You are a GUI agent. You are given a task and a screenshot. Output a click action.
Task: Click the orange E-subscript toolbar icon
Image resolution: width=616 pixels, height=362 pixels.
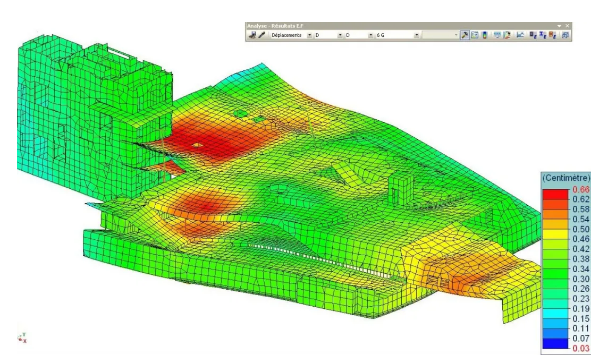(x=553, y=35)
